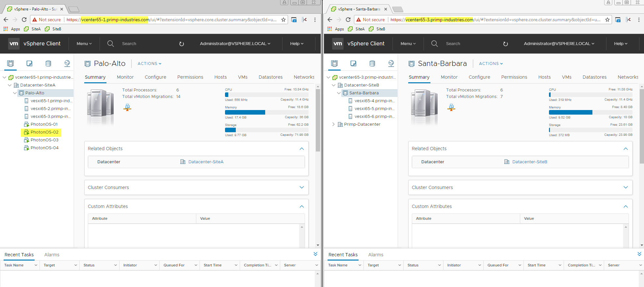The height and width of the screenshot is (287, 644).
Task: Bookmark the vcenter65-1 page with star
Action: click(283, 20)
